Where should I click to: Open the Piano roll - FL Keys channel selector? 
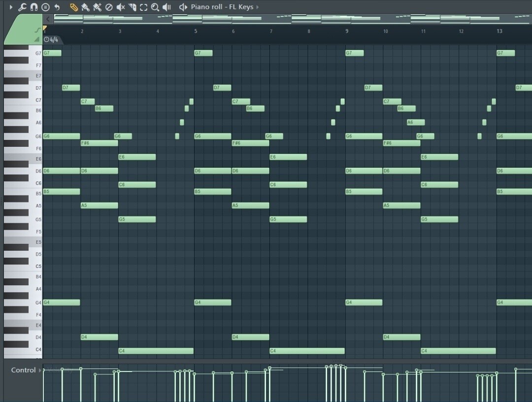coord(222,7)
